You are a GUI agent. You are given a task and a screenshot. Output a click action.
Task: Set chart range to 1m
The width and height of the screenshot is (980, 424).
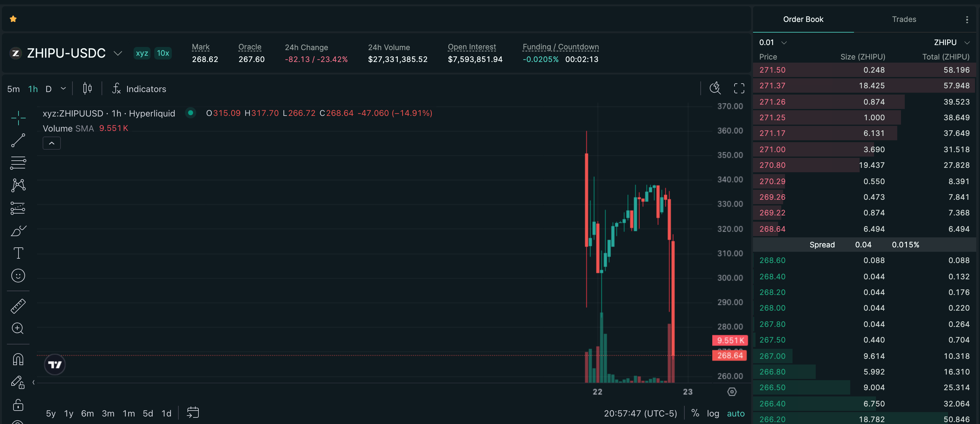129,413
